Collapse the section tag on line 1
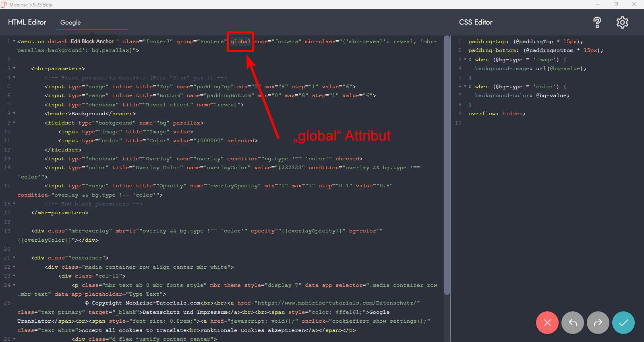644x342 pixels. [x=14, y=41]
